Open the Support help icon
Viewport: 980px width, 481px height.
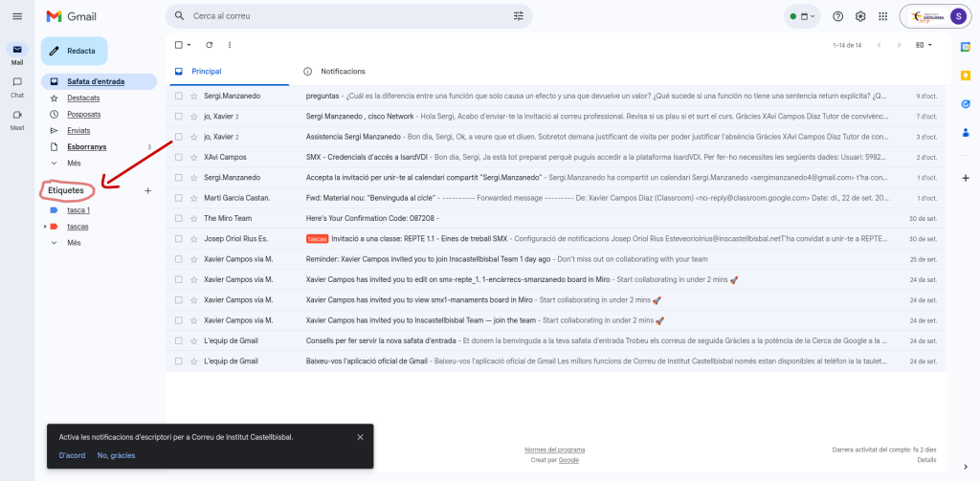point(838,16)
